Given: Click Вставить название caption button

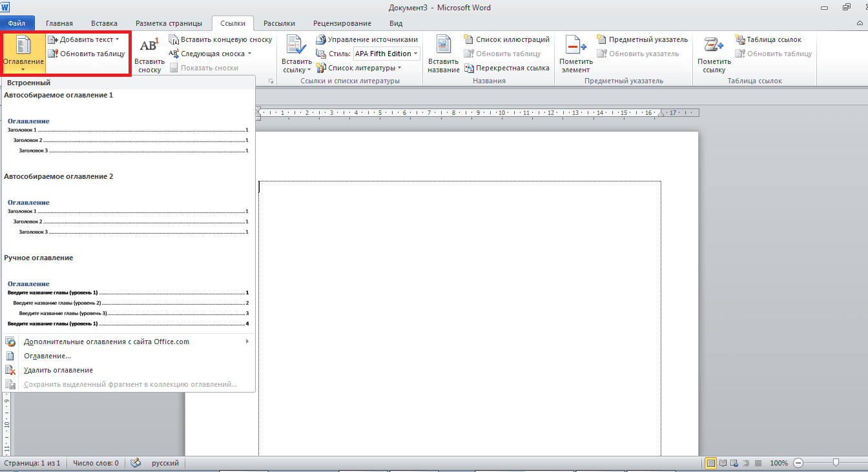Looking at the screenshot, I should 444,56.
